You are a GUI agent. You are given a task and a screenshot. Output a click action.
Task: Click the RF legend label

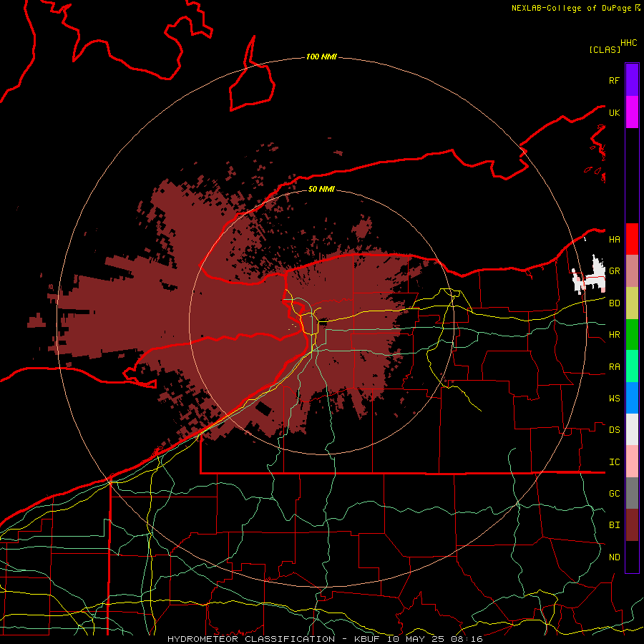point(614,80)
